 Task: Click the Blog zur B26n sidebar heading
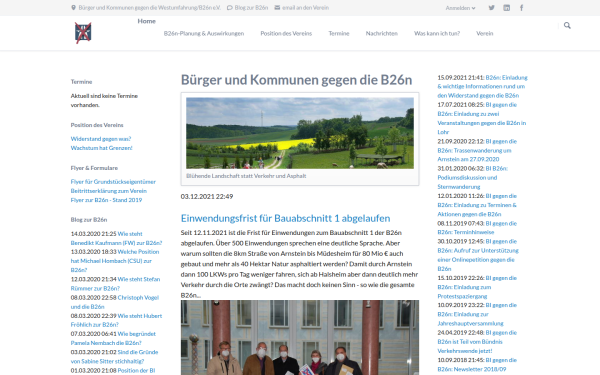(89, 220)
